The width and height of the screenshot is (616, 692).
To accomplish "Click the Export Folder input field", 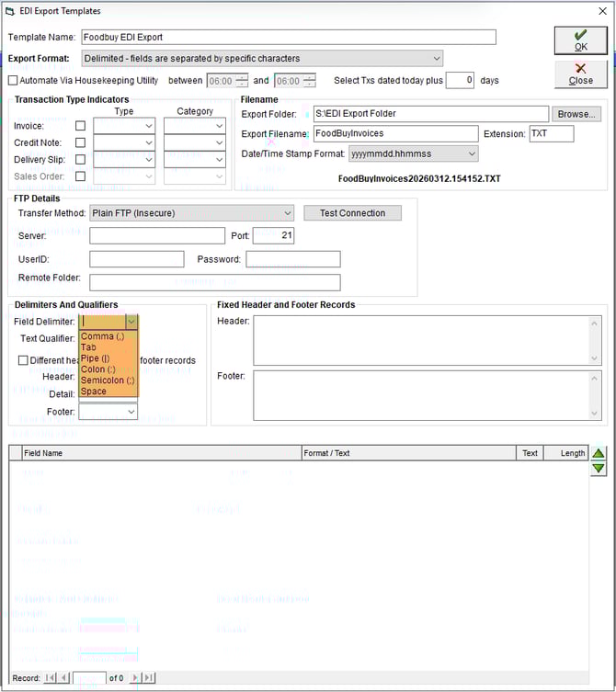I will click(x=431, y=114).
